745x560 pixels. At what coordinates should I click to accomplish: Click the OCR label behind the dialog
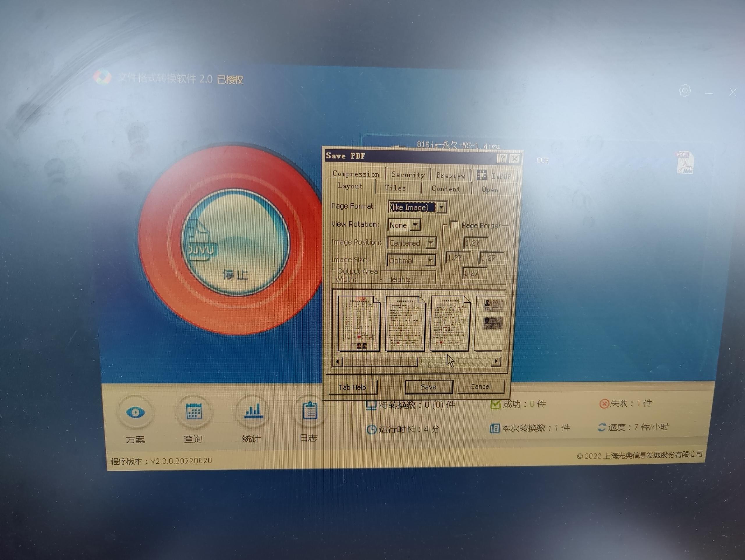pos(542,161)
